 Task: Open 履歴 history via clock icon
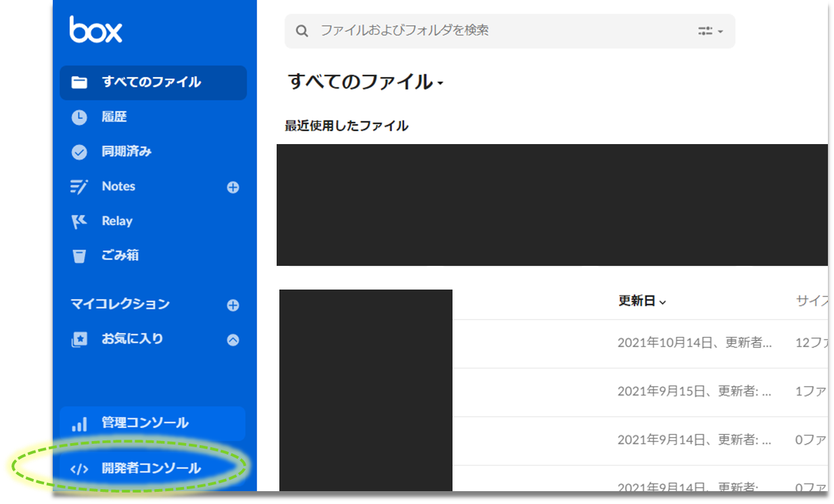[x=80, y=117]
